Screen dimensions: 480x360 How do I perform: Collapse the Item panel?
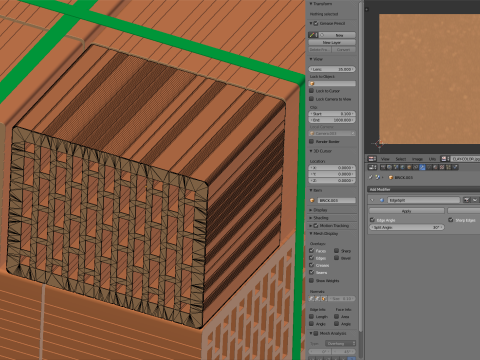(311, 190)
